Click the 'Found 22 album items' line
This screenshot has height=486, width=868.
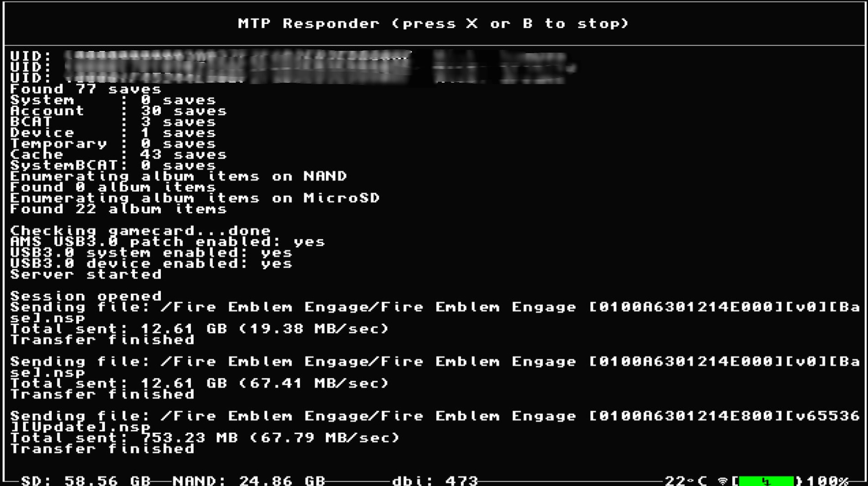click(x=118, y=209)
